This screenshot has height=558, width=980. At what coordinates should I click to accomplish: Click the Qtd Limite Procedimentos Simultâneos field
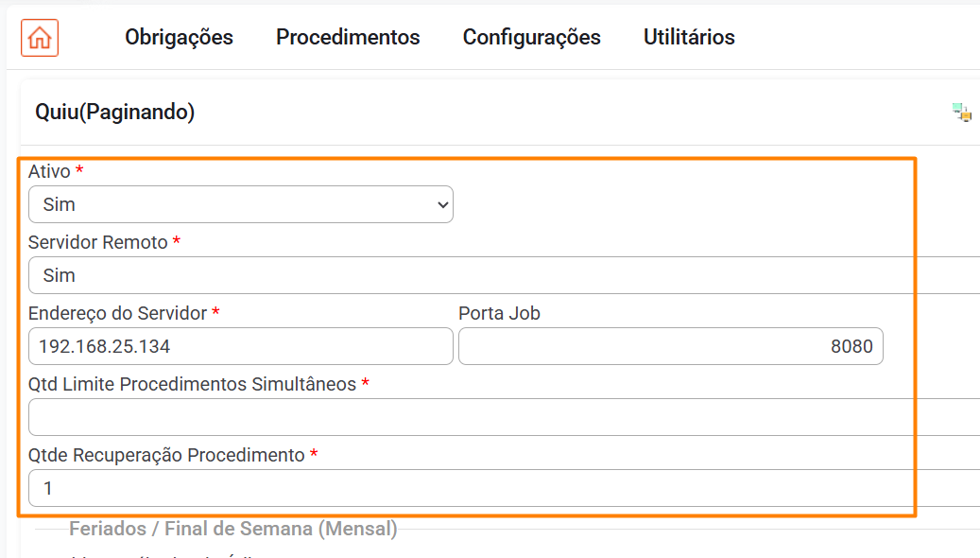click(x=501, y=417)
